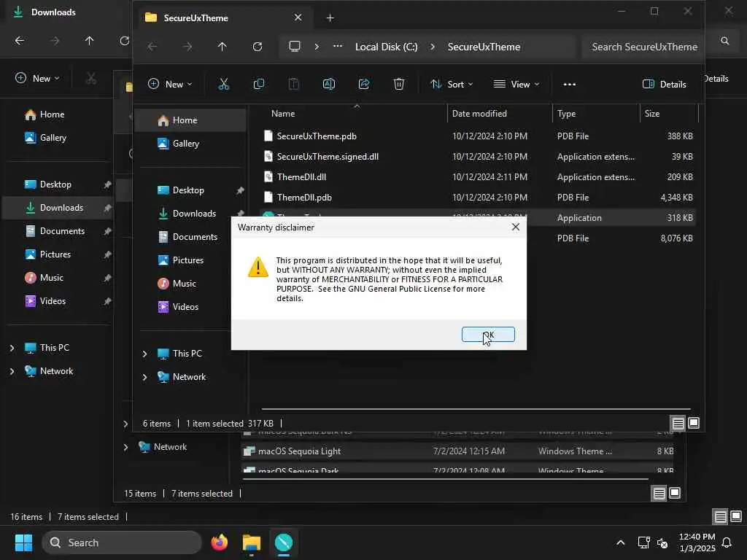Click the thumbnails view icon in middle window status bar
Screen dimensions: 747x560
(675, 494)
